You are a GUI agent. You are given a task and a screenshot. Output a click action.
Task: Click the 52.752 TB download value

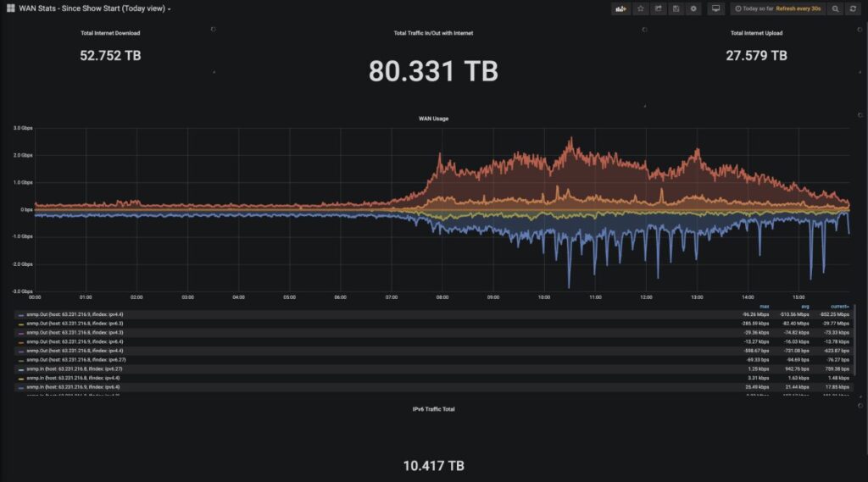pos(110,55)
